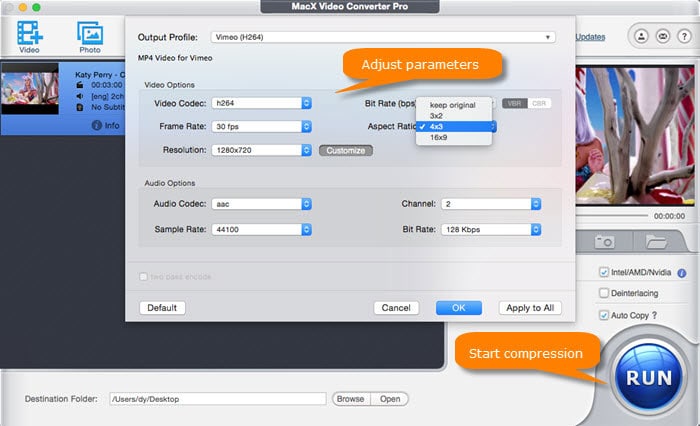Click the RUN button
Viewport: 700px width, 426px height.
tap(649, 377)
